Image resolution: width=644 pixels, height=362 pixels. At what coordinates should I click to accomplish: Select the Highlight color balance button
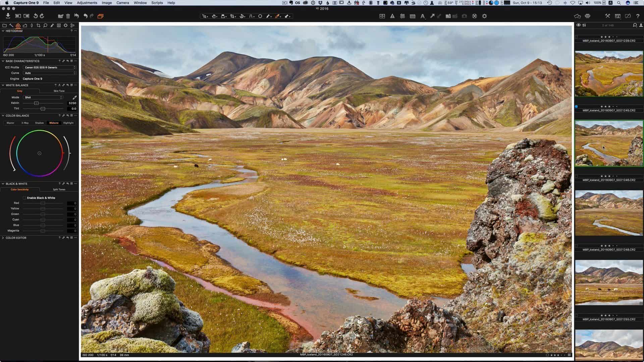(68, 123)
